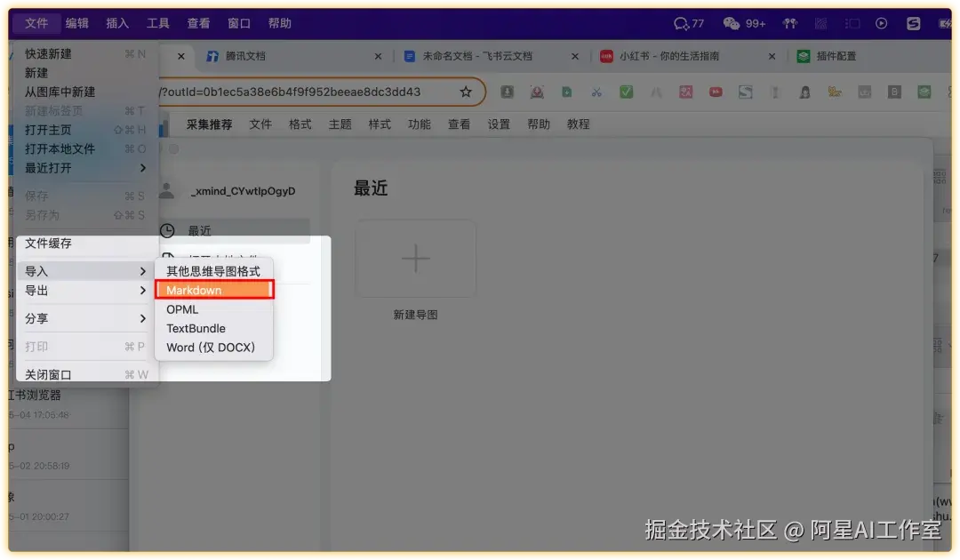Click the scissors extension icon
This screenshot has height=560, width=960.
pyautogui.click(x=596, y=92)
